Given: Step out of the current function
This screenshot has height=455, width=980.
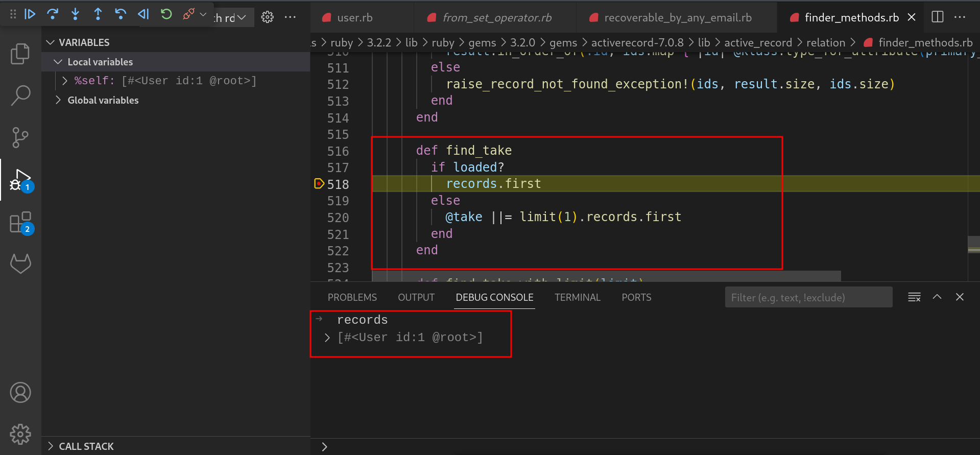Looking at the screenshot, I should 98,14.
